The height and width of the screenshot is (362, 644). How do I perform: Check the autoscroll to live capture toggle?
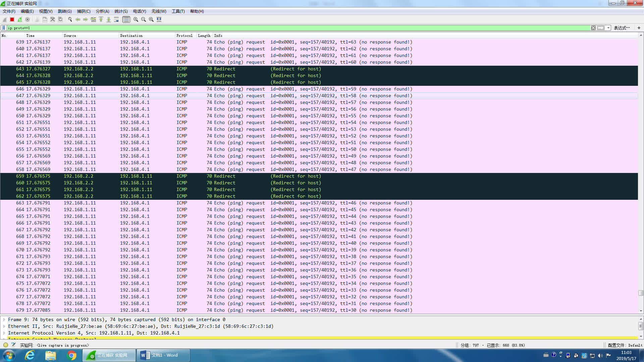pyautogui.click(x=117, y=19)
